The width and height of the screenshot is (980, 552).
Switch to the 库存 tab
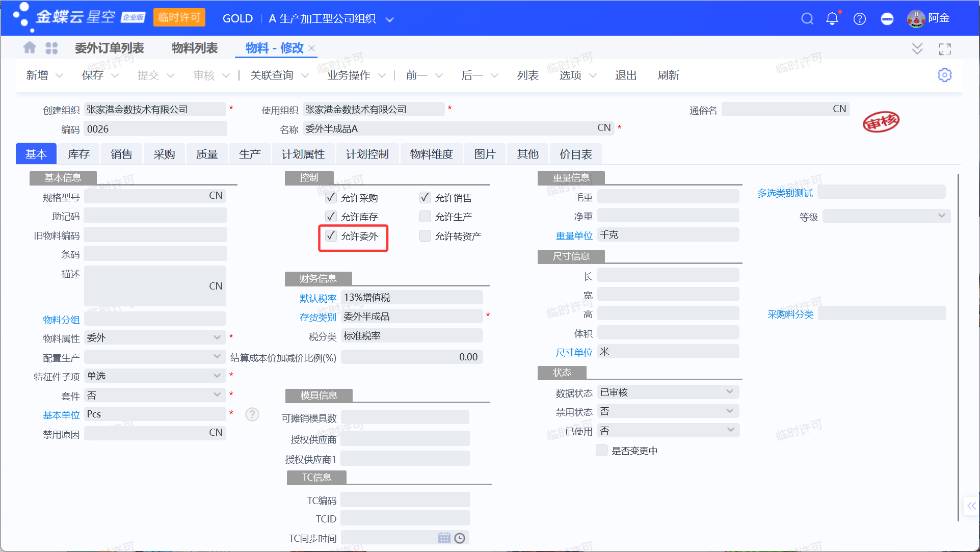coord(78,154)
